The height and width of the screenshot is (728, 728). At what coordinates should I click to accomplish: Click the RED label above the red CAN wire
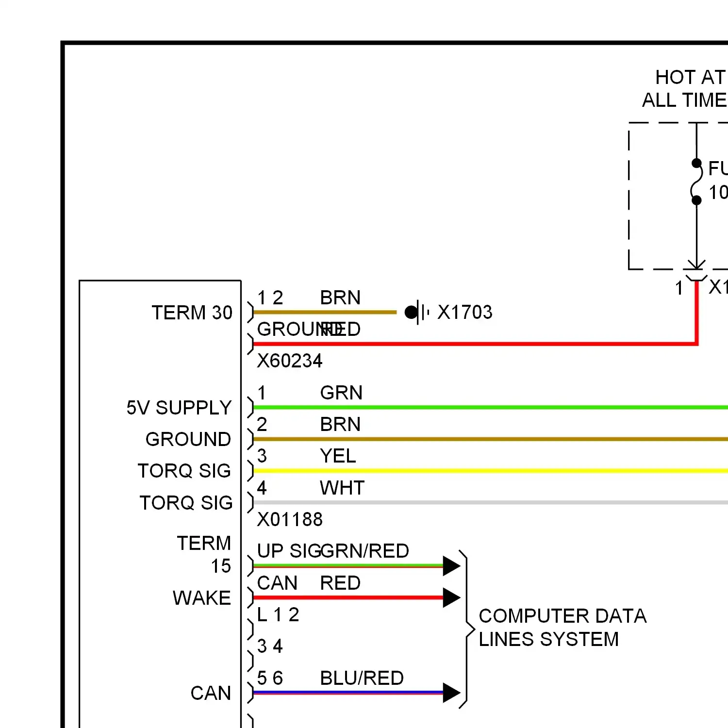pyautogui.click(x=340, y=583)
